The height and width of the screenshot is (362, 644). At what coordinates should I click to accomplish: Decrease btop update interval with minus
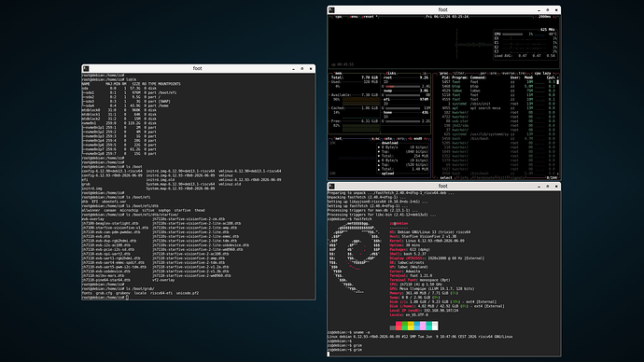(x=536, y=17)
